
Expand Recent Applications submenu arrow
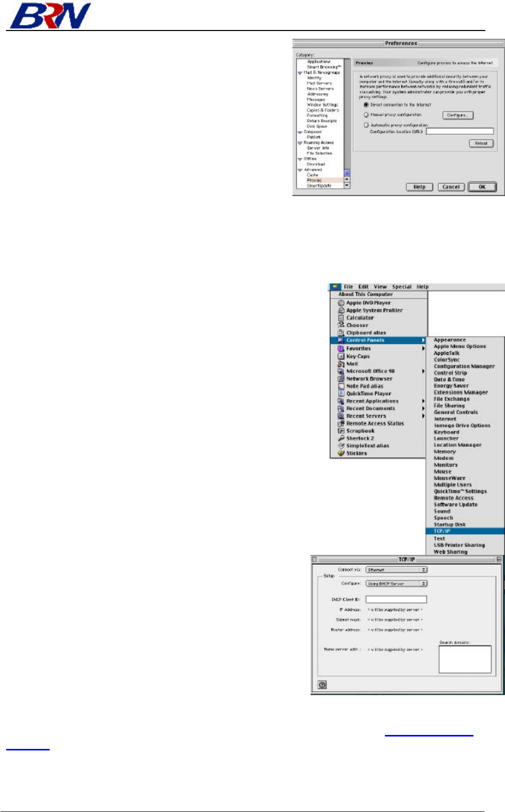pyautogui.click(x=423, y=401)
